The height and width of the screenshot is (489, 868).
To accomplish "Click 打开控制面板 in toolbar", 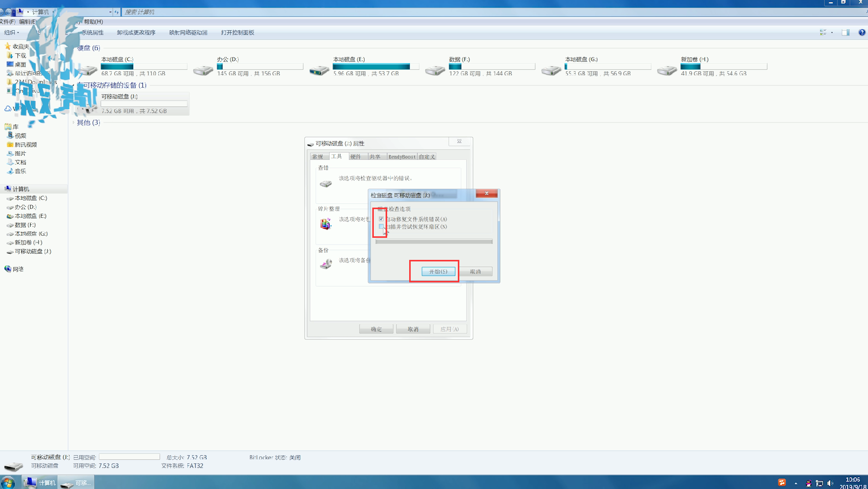I will point(238,32).
